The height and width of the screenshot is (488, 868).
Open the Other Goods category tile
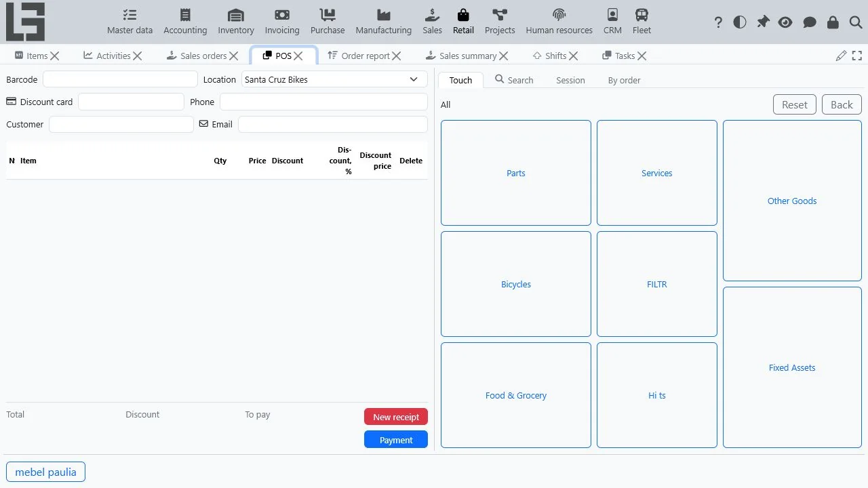point(792,201)
